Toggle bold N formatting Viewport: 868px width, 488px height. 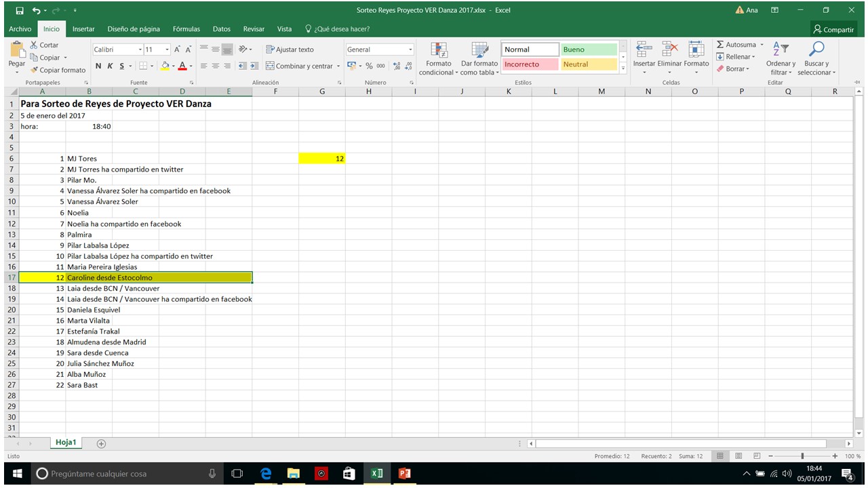tap(98, 66)
